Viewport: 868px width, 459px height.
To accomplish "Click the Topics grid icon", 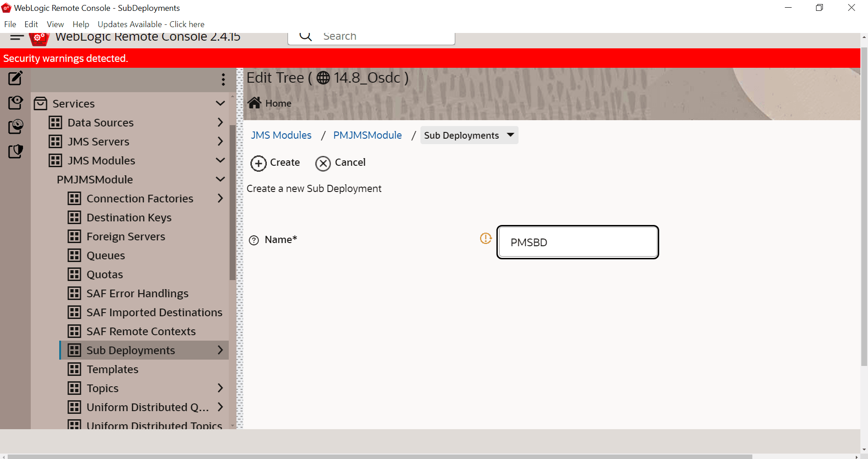I will coord(75,388).
